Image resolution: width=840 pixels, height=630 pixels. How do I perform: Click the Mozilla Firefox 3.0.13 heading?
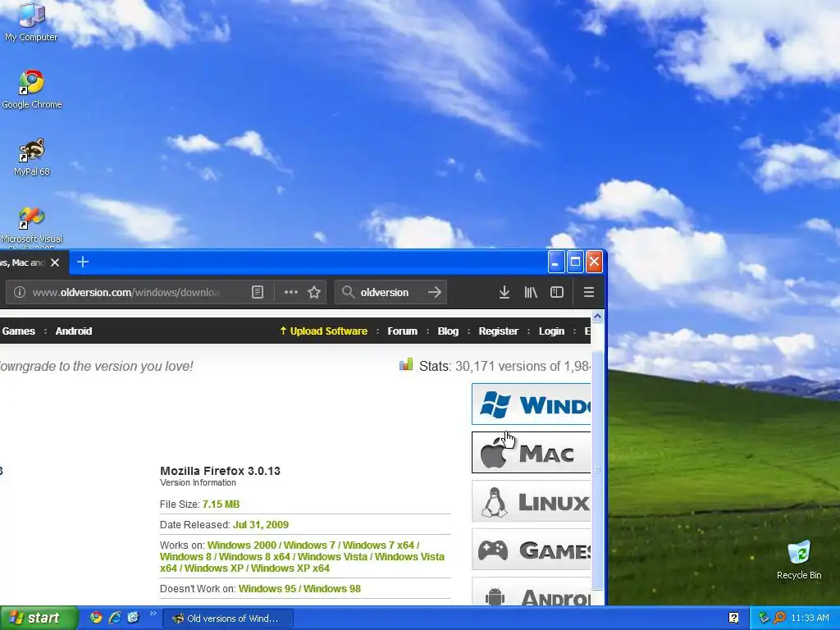[x=220, y=471]
